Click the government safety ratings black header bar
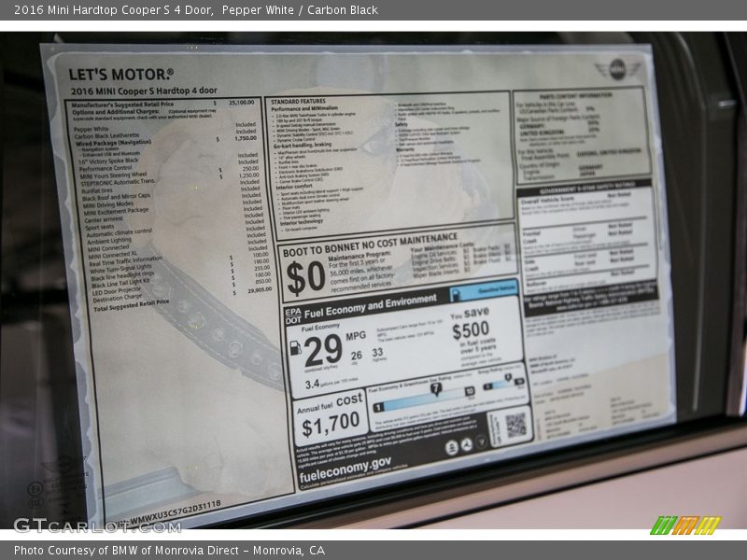The width and height of the screenshot is (747, 560). click(586, 188)
